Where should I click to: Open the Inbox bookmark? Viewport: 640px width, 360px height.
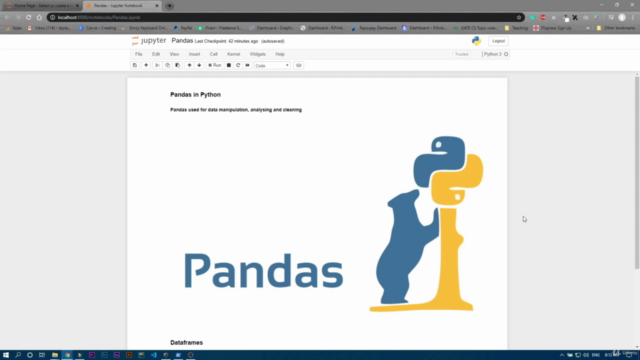pos(49,28)
